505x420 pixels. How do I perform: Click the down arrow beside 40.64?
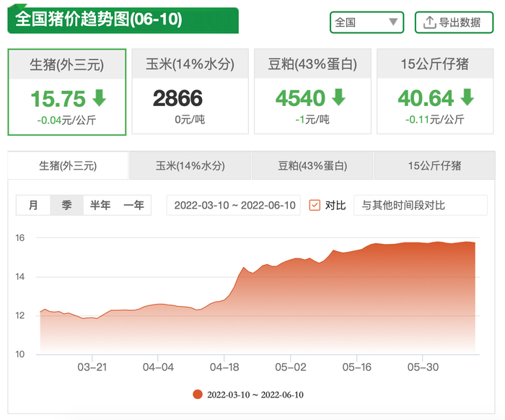[467, 97]
